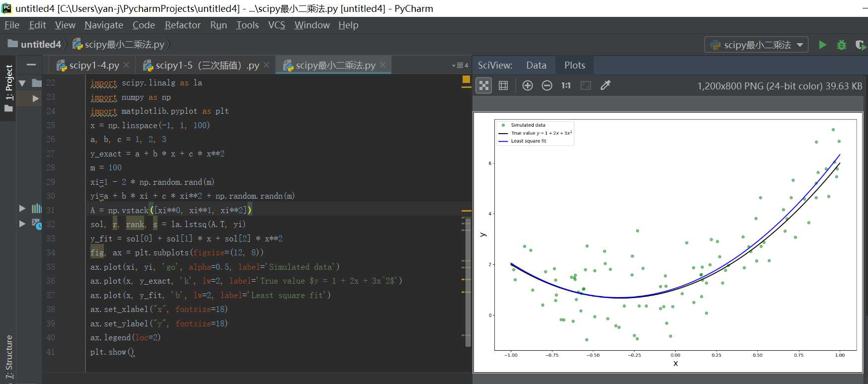Activate the color picker eyedropper tool
Screen dimensions: 868x384
click(605, 85)
